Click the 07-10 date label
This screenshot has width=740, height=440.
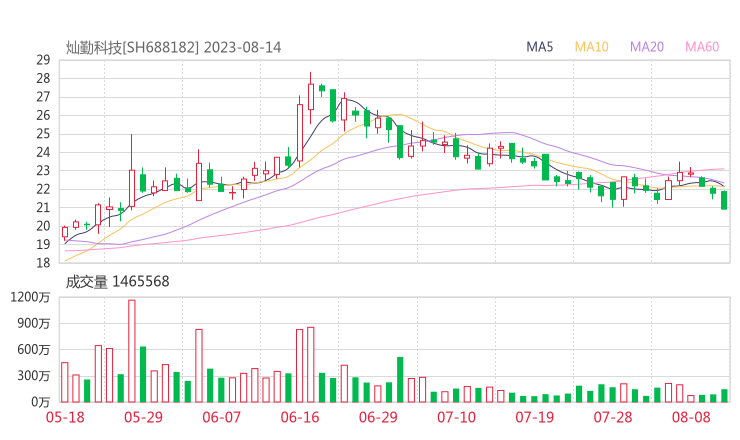pyautogui.click(x=456, y=417)
